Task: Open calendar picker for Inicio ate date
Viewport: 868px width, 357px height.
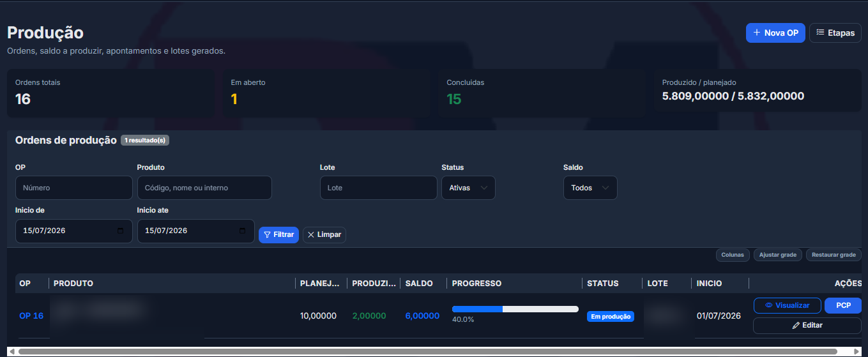Action: coord(242,231)
